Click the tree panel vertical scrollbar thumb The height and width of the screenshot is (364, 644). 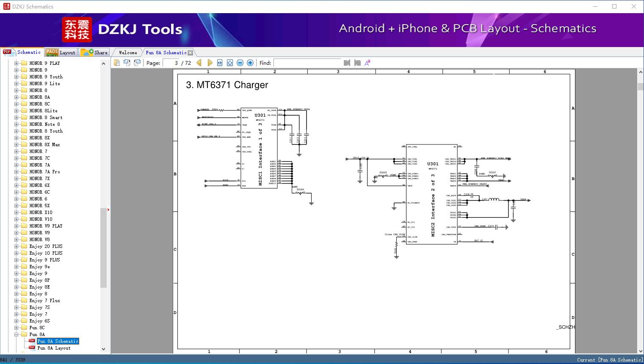point(103,248)
